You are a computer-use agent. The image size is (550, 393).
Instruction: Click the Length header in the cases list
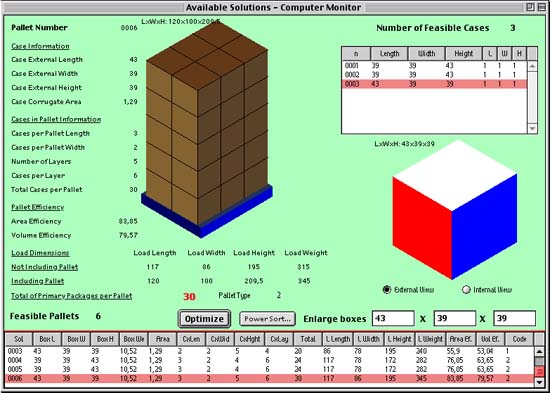pyautogui.click(x=389, y=54)
